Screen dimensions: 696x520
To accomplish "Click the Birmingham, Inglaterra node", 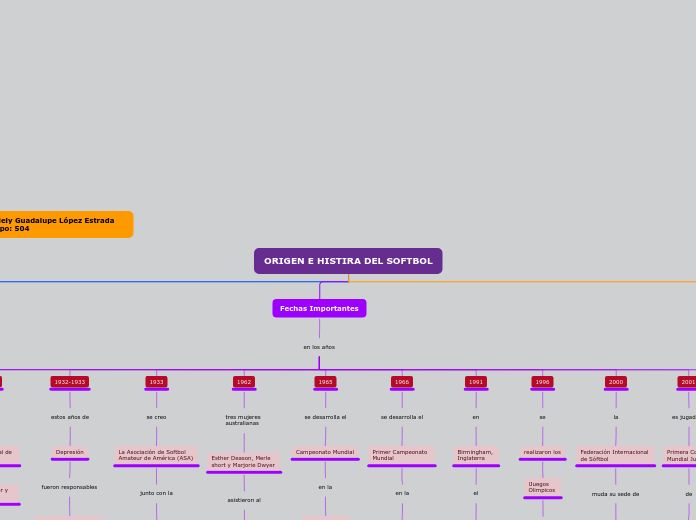I will click(476, 455).
